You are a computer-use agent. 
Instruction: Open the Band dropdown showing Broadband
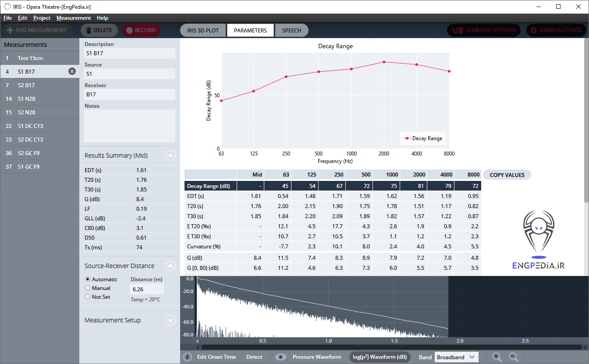456,357
